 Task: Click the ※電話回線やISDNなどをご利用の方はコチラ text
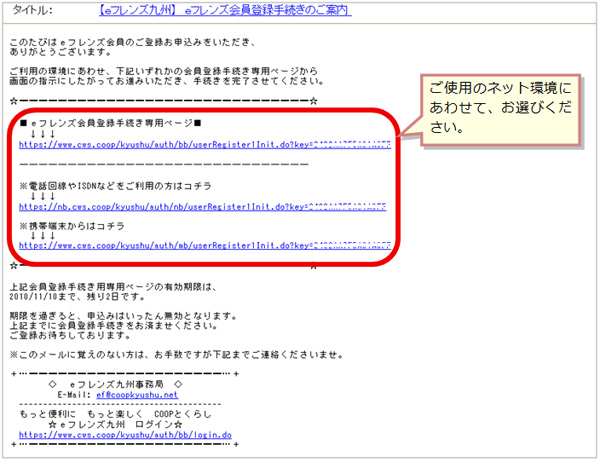[x=116, y=186]
